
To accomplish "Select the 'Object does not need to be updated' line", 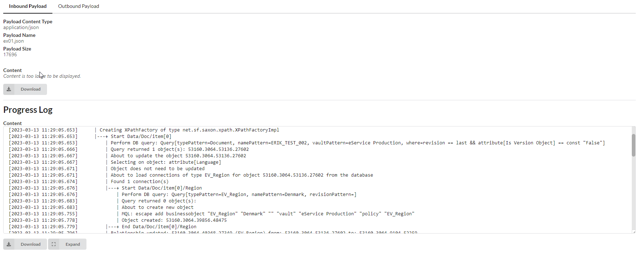I will point(158,169).
